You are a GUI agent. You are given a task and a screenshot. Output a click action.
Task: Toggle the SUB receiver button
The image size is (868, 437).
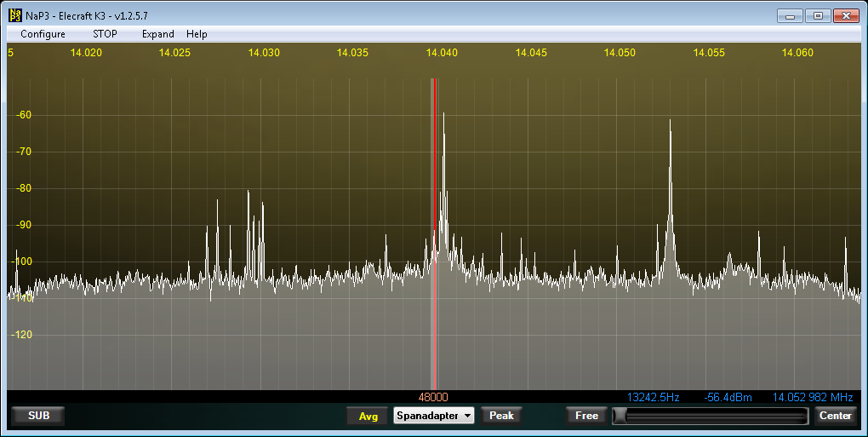click(38, 416)
